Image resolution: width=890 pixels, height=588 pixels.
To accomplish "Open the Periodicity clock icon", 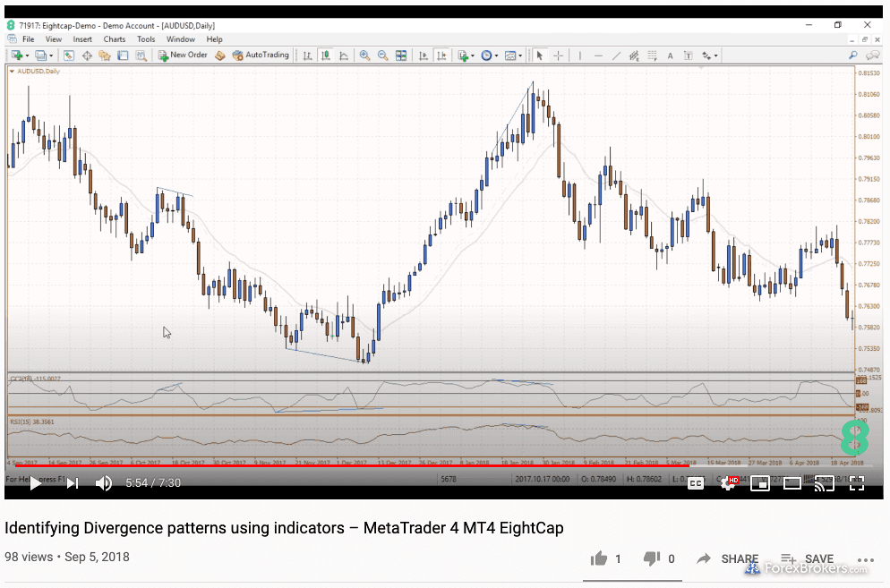I will click(x=486, y=55).
